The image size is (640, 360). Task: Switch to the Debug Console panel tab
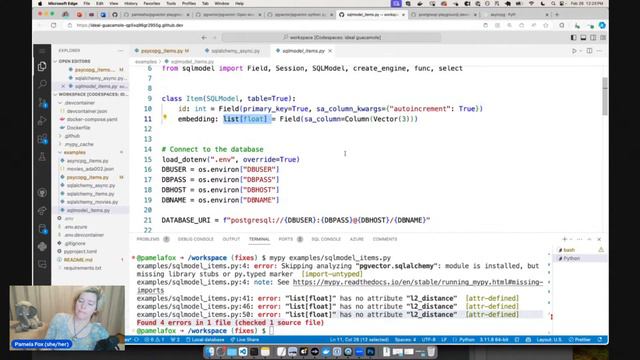(196, 239)
